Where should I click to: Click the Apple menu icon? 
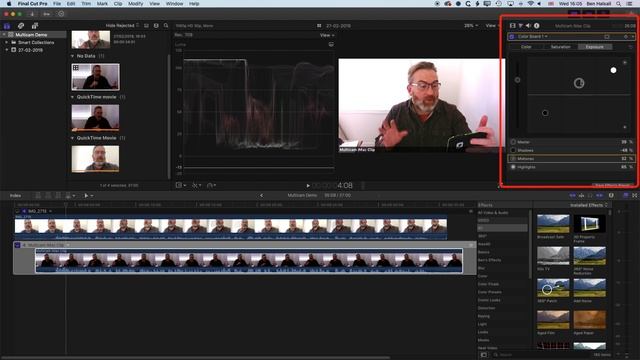[x=9, y=4]
